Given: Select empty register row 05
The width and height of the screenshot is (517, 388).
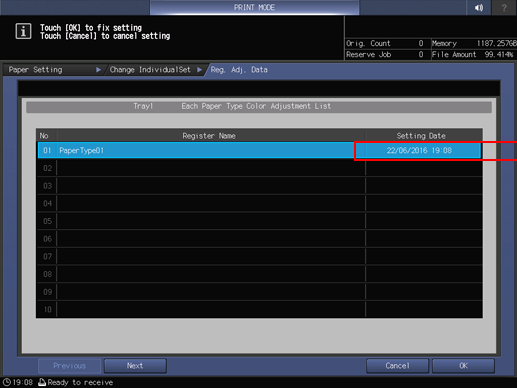Looking at the screenshot, I should click(259, 221).
